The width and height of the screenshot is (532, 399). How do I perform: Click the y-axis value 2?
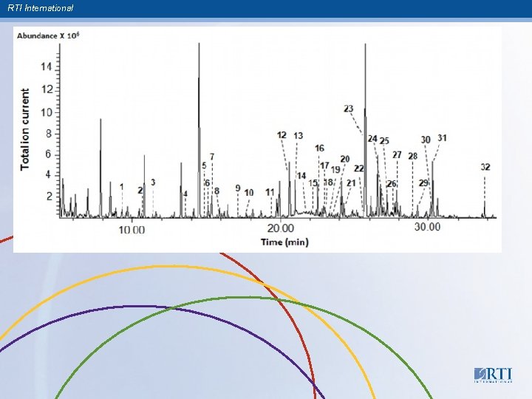[50, 197]
